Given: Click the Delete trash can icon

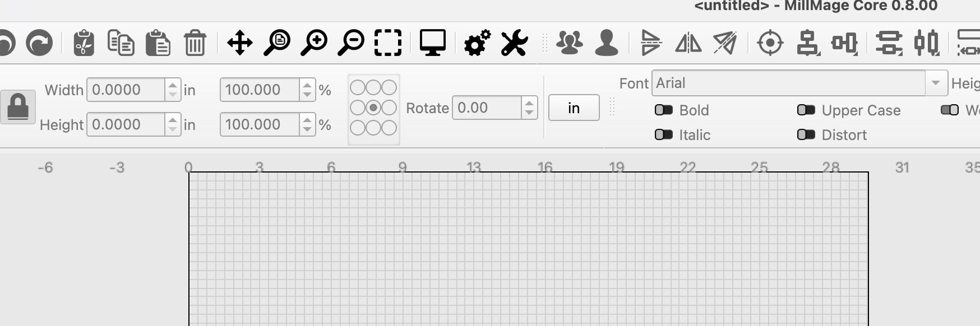Looking at the screenshot, I should coord(195,43).
